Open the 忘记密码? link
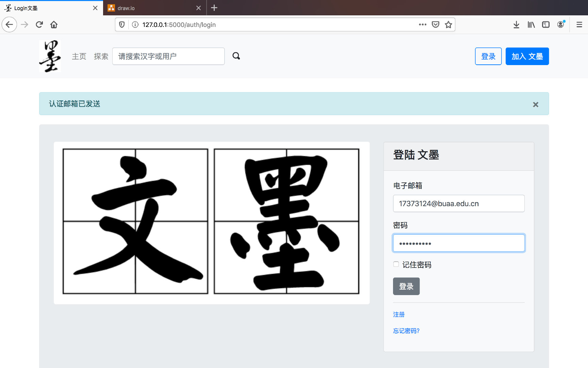This screenshot has height=368, width=588. [406, 331]
